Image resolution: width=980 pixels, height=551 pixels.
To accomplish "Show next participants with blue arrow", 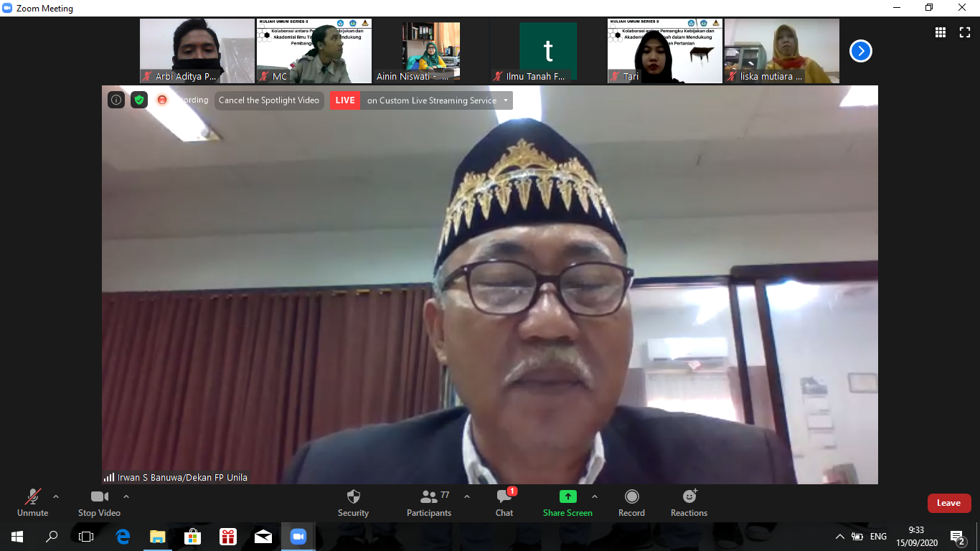I will tap(860, 51).
